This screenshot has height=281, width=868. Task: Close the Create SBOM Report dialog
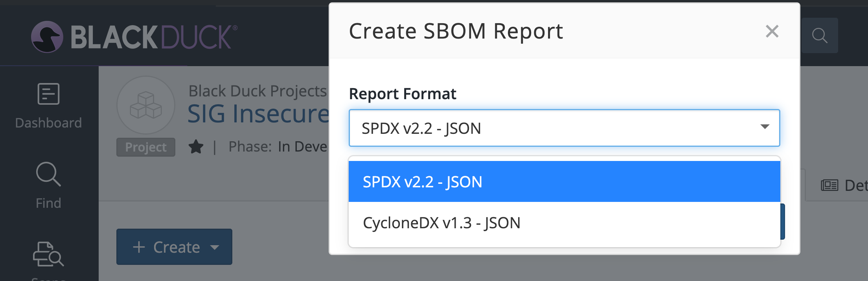pos(772,31)
